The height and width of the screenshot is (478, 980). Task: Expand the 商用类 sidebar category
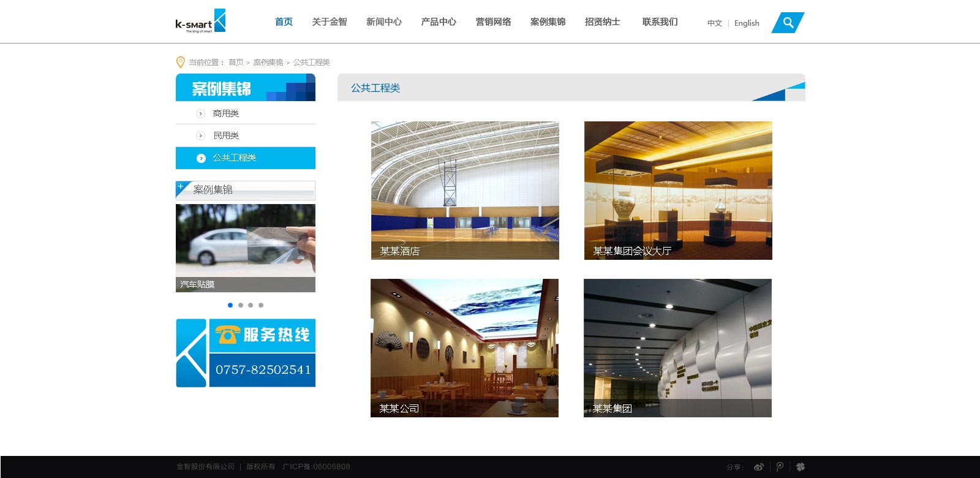tap(225, 113)
